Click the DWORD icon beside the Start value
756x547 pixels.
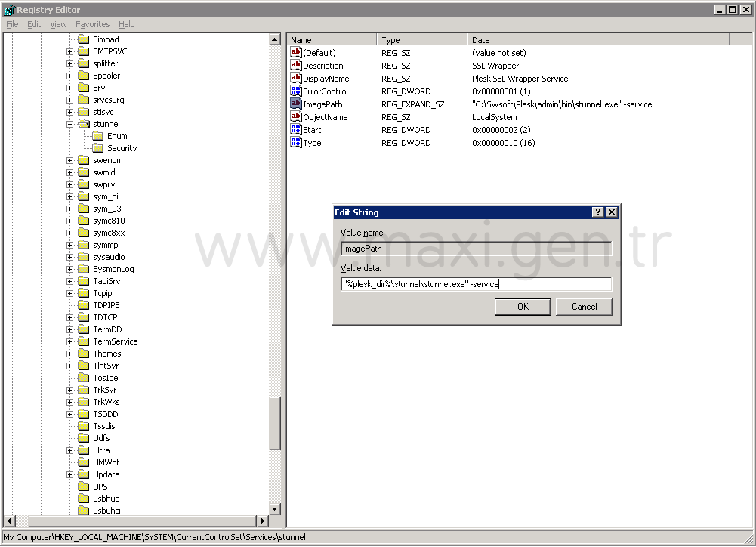tap(295, 129)
